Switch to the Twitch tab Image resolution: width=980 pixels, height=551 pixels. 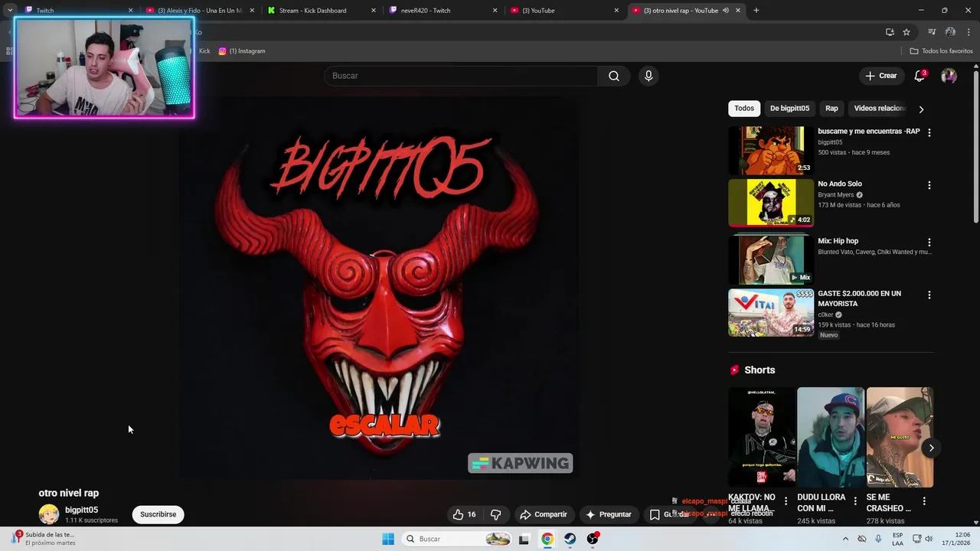(x=77, y=11)
